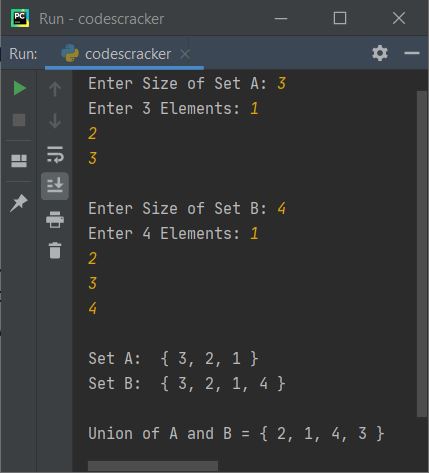Click the PyCharm logo in title bar

coord(20,18)
